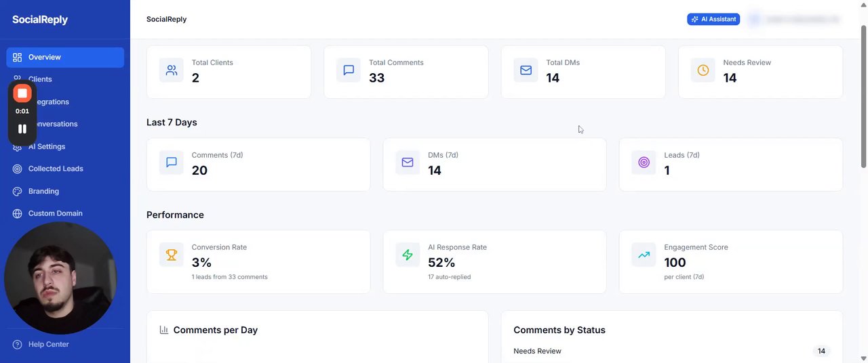Click the page vertical scrollbar
This screenshot has width=868, height=363.
point(863,96)
